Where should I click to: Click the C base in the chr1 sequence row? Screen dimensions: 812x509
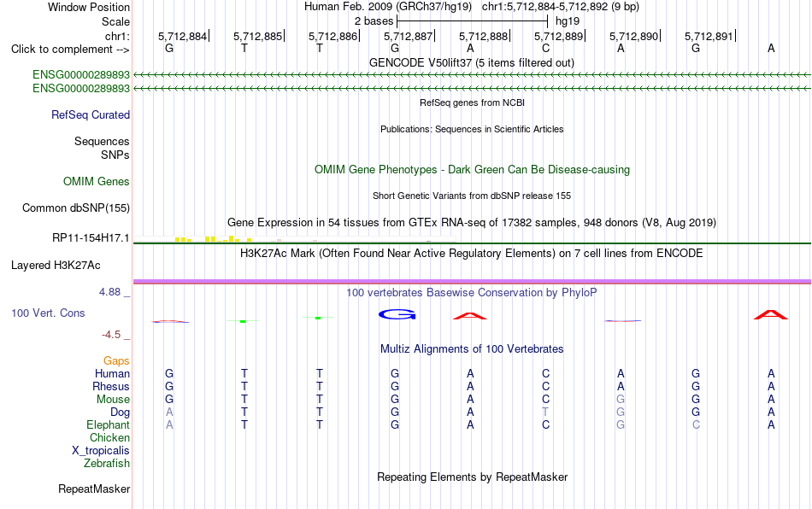click(545, 48)
